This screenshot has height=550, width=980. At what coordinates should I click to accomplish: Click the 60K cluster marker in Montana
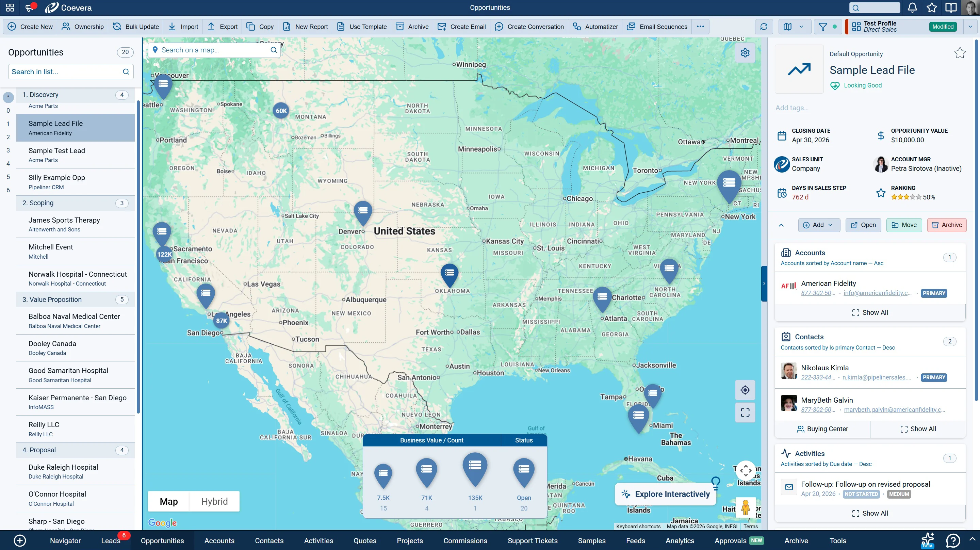[281, 111]
